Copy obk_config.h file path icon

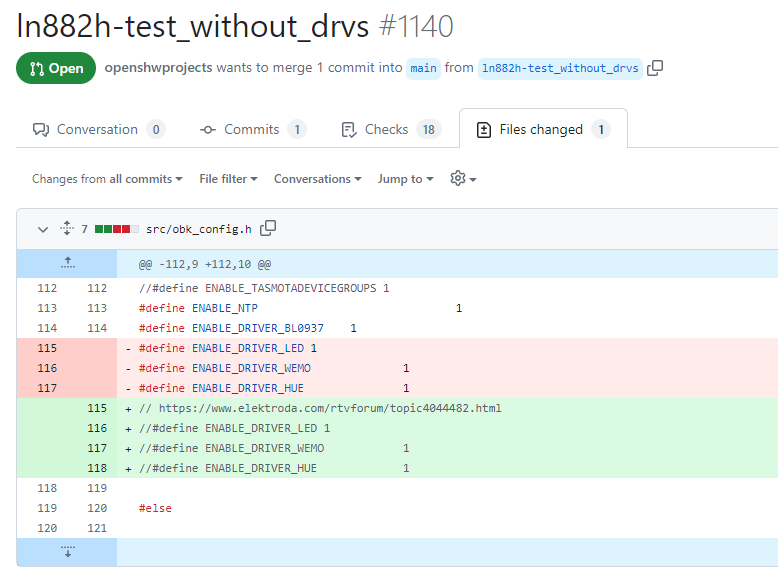pos(268,228)
